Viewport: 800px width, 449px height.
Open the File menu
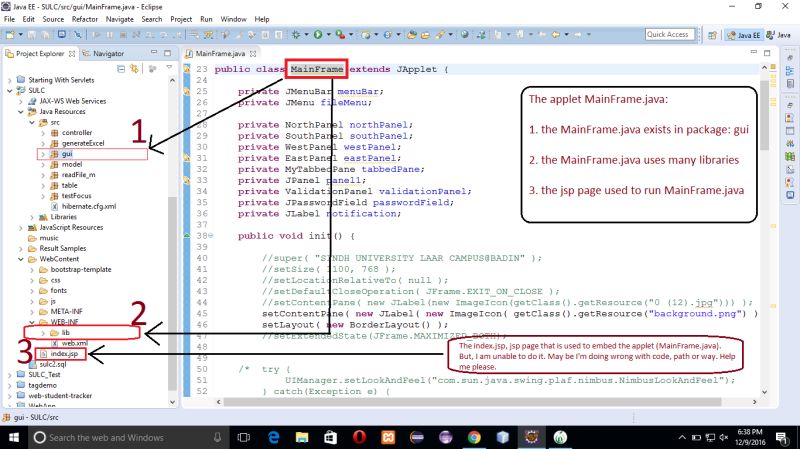coord(9,19)
